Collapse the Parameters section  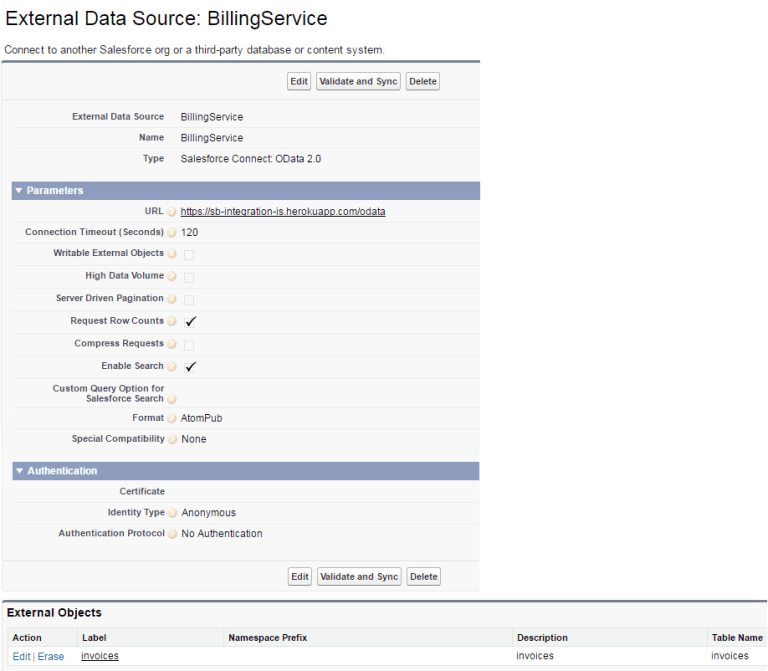tap(19, 191)
